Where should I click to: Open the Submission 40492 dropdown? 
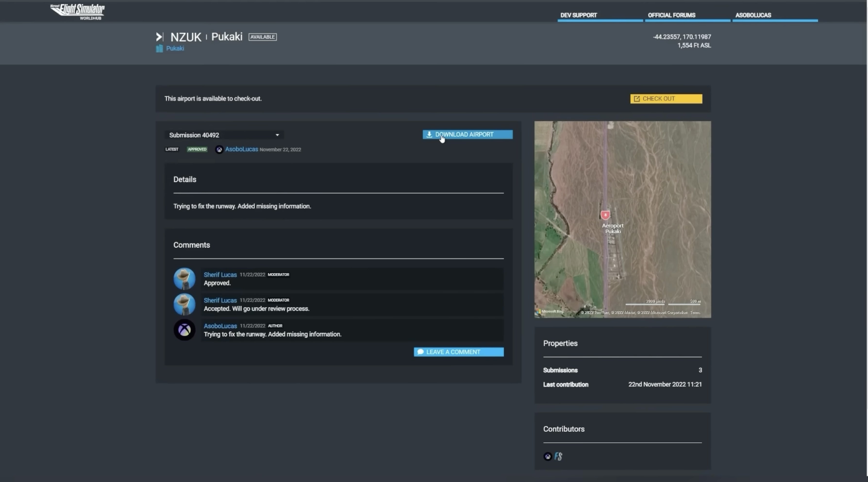point(224,135)
